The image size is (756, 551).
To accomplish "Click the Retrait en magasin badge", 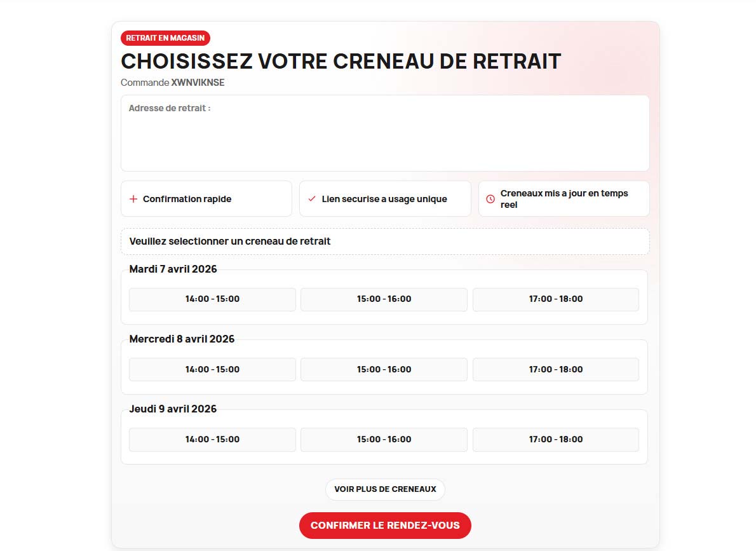I will (x=165, y=38).
